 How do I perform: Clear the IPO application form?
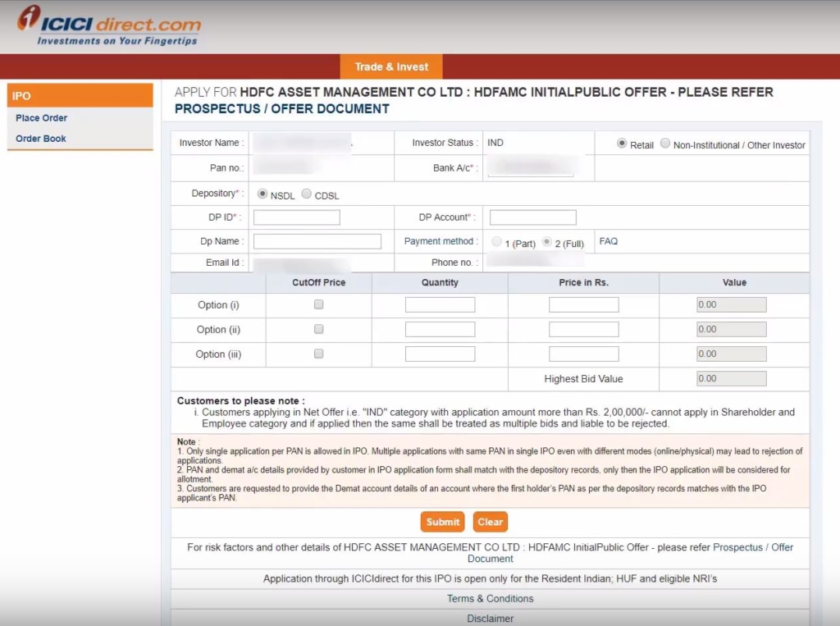pyautogui.click(x=491, y=522)
